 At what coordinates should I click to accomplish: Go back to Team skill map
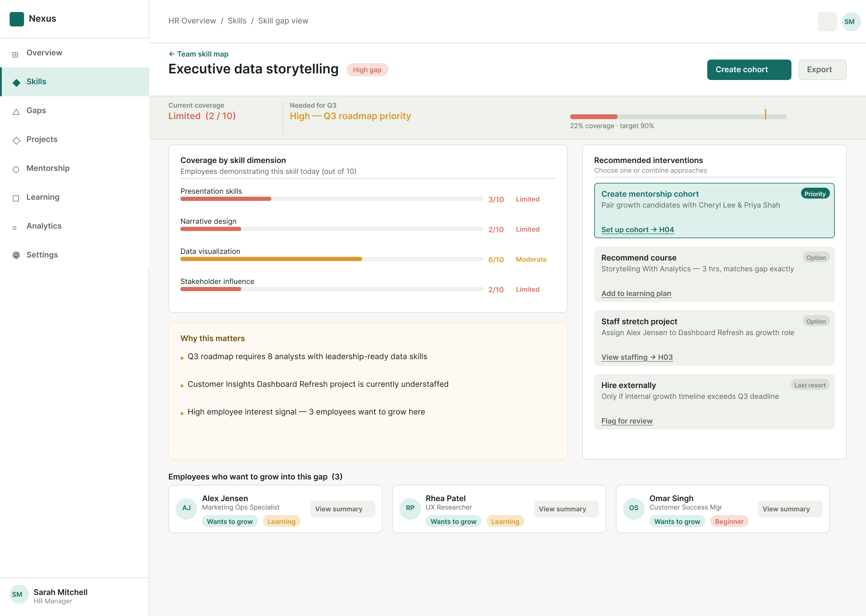tap(198, 54)
